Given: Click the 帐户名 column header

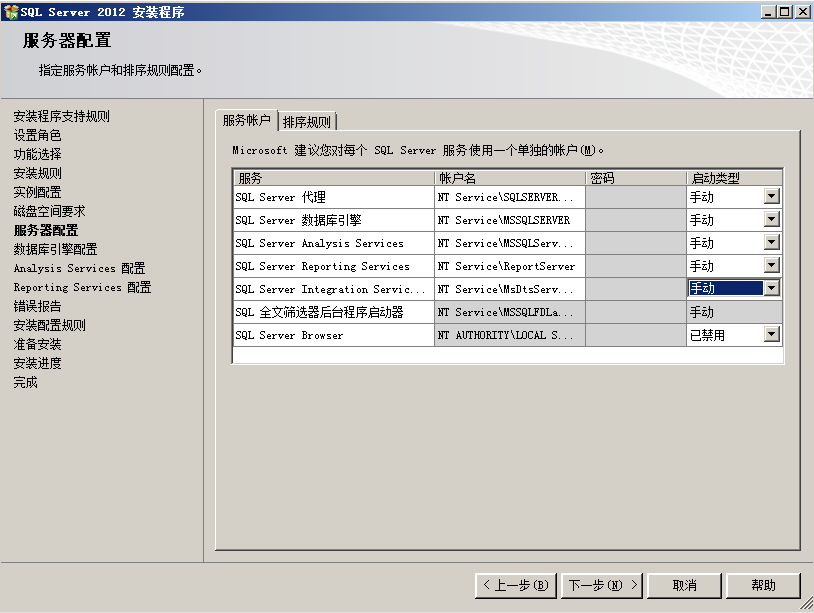Looking at the screenshot, I should [510, 178].
